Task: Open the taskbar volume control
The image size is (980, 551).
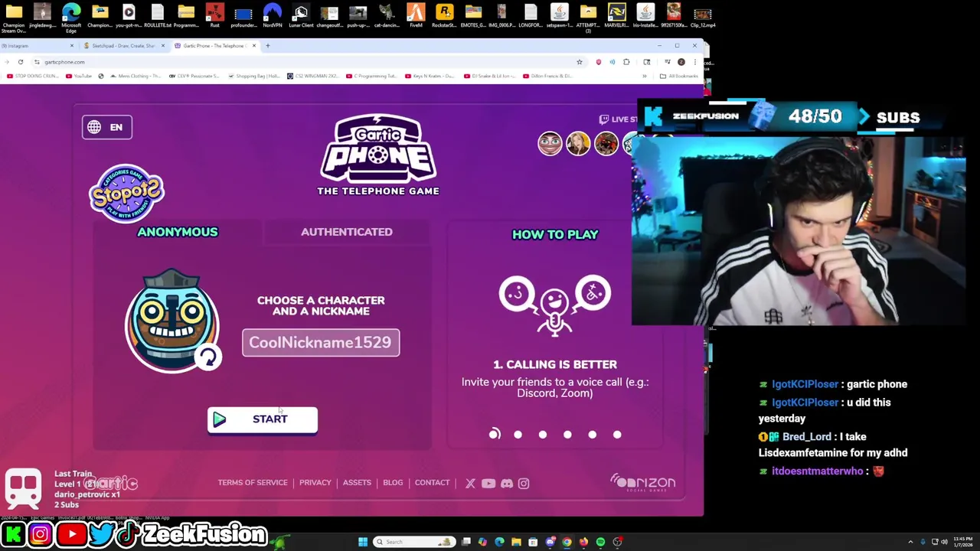Action: 944,542
